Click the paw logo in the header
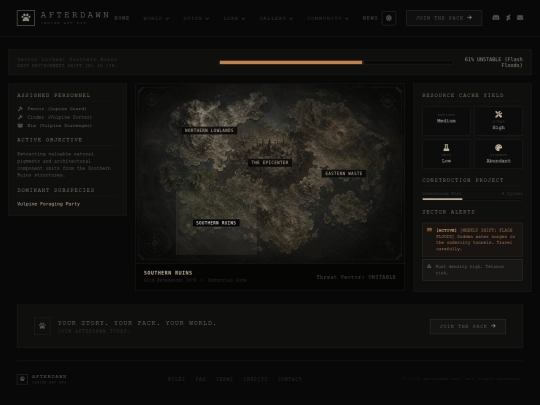The height and width of the screenshot is (405, 540). 26,18
